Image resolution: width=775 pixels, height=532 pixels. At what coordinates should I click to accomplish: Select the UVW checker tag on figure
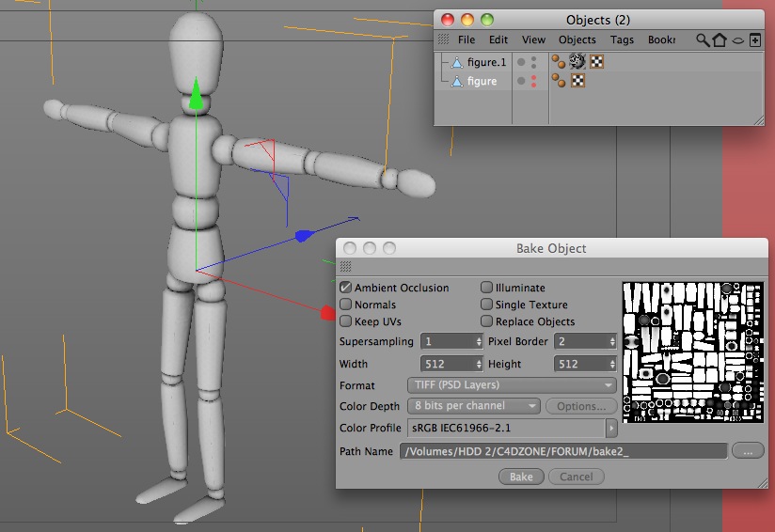coord(577,81)
